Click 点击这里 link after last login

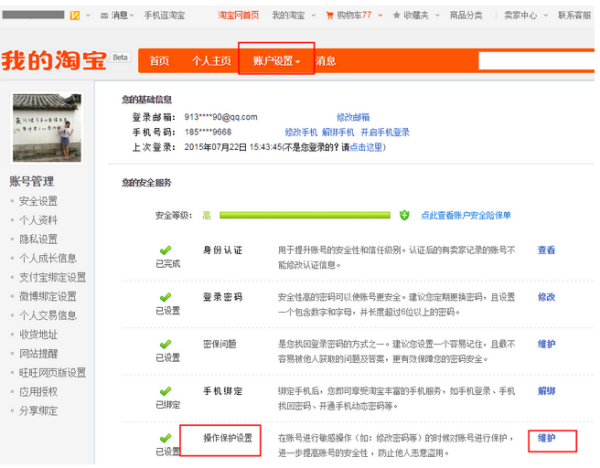point(365,147)
